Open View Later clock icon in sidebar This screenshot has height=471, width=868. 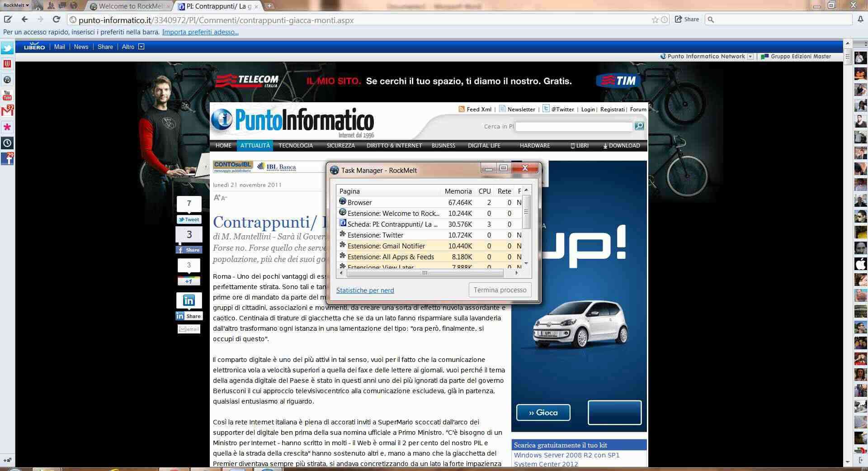pos(7,143)
